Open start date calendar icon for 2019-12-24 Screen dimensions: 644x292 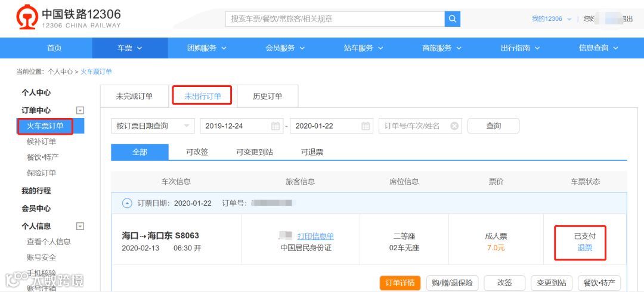(x=275, y=126)
